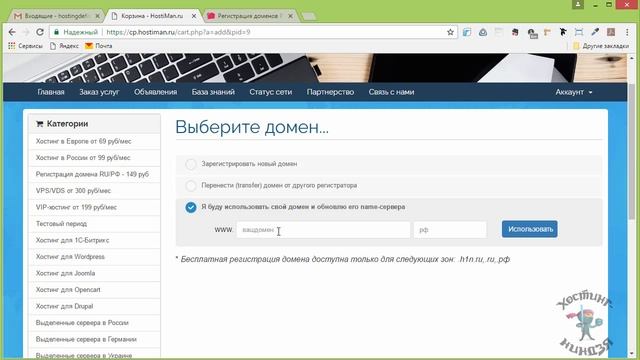This screenshot has height=360, width=640.
Task: Select Я буду использовать свой домен option
Action: pyautogui.click(x=191, y=207)
